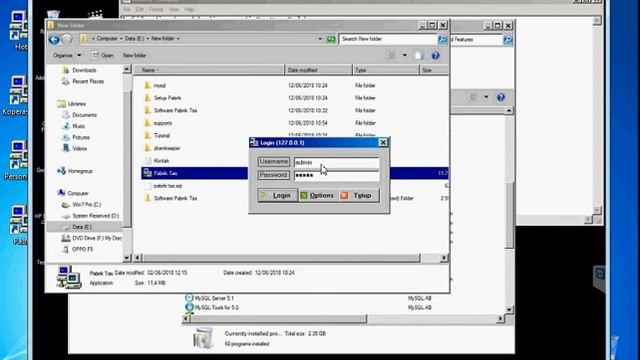640x360 pixels.
Task: Expand the Libraries tree node
Action: [76, 104]
